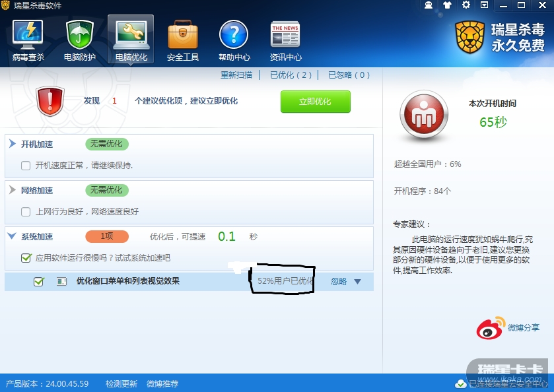554x392 pixels.
Task: Toggle checkbox for 上网行为良好
Action: pos(26,212)
